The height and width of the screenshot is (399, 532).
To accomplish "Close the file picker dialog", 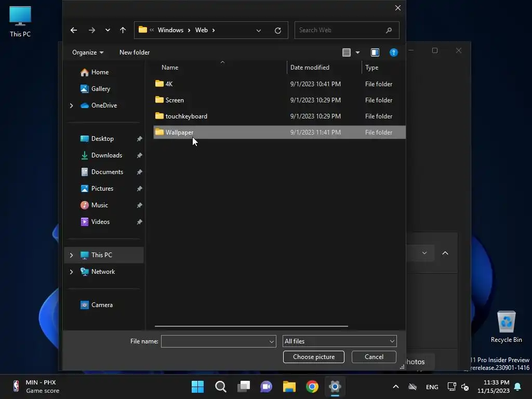I will [x=398, y=8].
